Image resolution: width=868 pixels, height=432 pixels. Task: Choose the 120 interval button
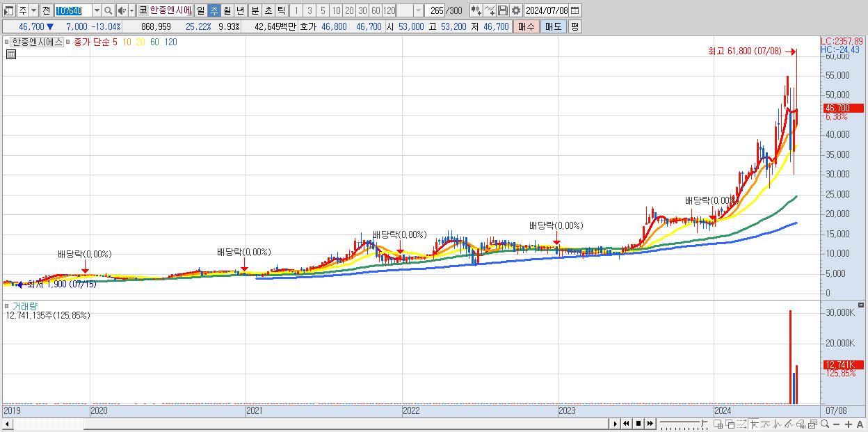[x=389, y=10]
